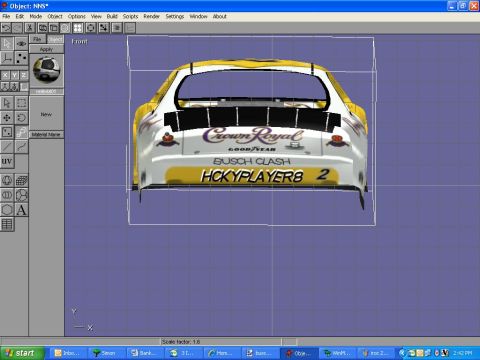Click the last faded toolbar icon
480x360 pixels.
click(x=130, y=28)
